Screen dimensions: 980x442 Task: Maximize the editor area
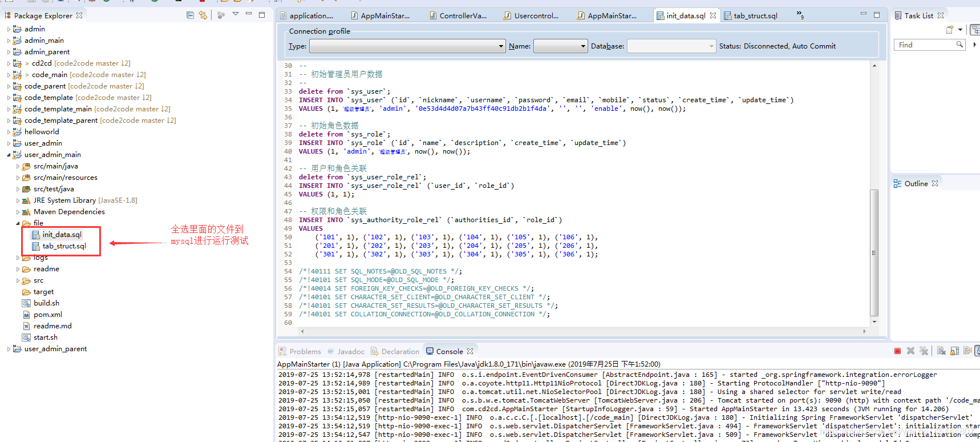pyautogui.click(x=877, y=15)
